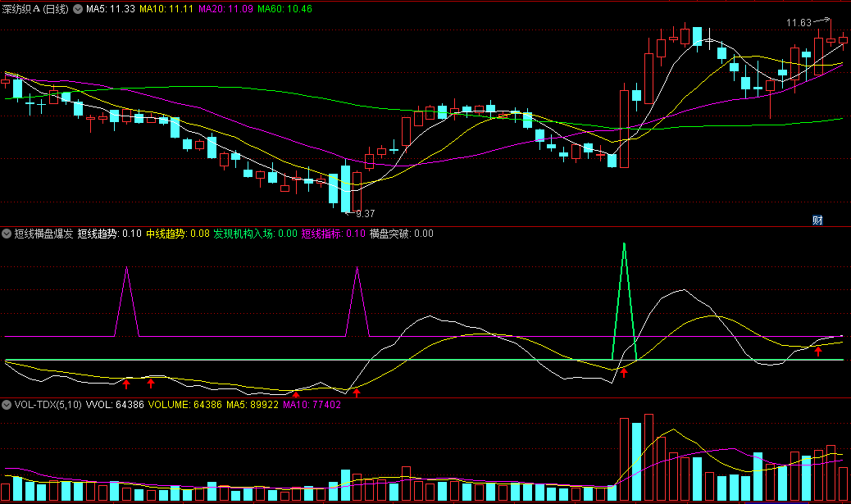Click the 短线趋势: 0.10 label
This screenshot has width=851, height=504.
point(109,234)
